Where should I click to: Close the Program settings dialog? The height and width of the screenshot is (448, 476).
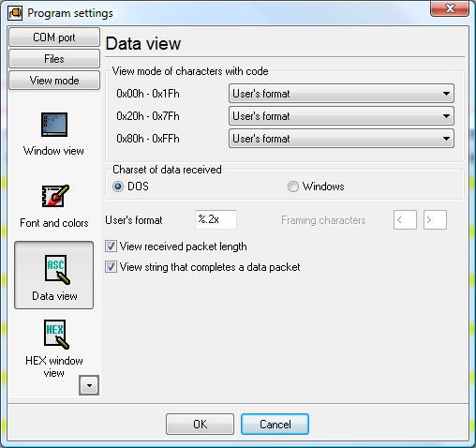click(450, 8)
